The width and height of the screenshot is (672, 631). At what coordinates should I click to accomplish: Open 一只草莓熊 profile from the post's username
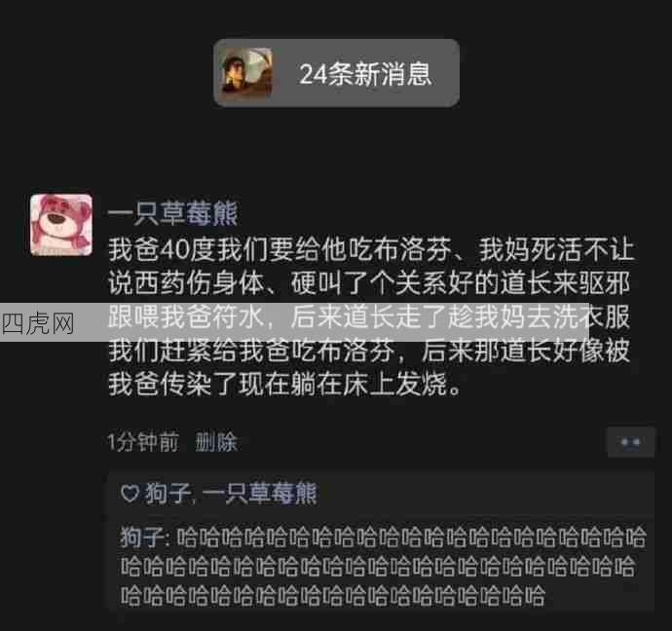pyautogui.click(x=172, y=213)
